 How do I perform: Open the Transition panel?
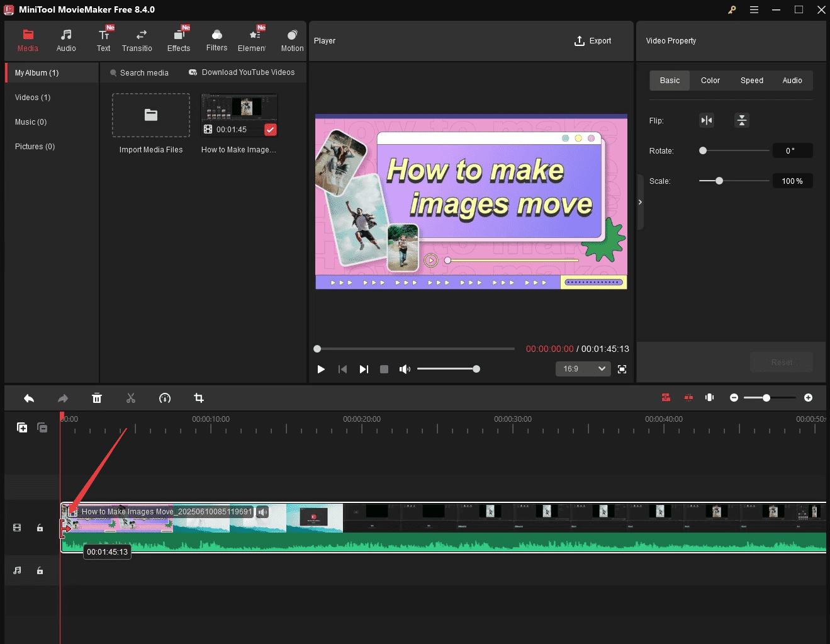pyautogui.click(x=137, y=40)
